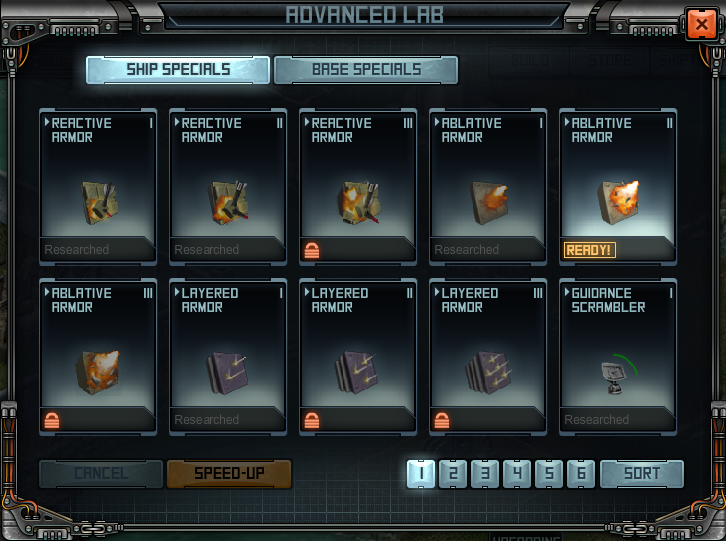The height and width of the screenshot is (541, 726).
Task: Switch to the Ship Specials tab
Action: click(178, 70)
